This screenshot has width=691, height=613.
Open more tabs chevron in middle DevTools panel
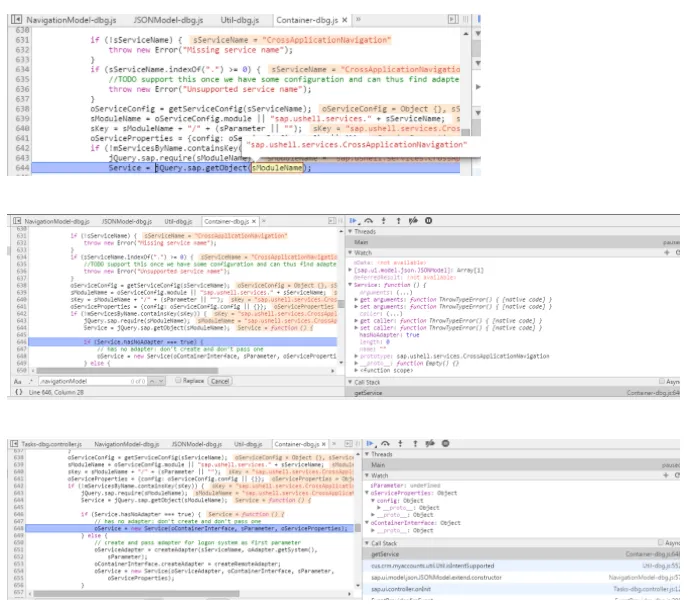(x=264, y=221)
